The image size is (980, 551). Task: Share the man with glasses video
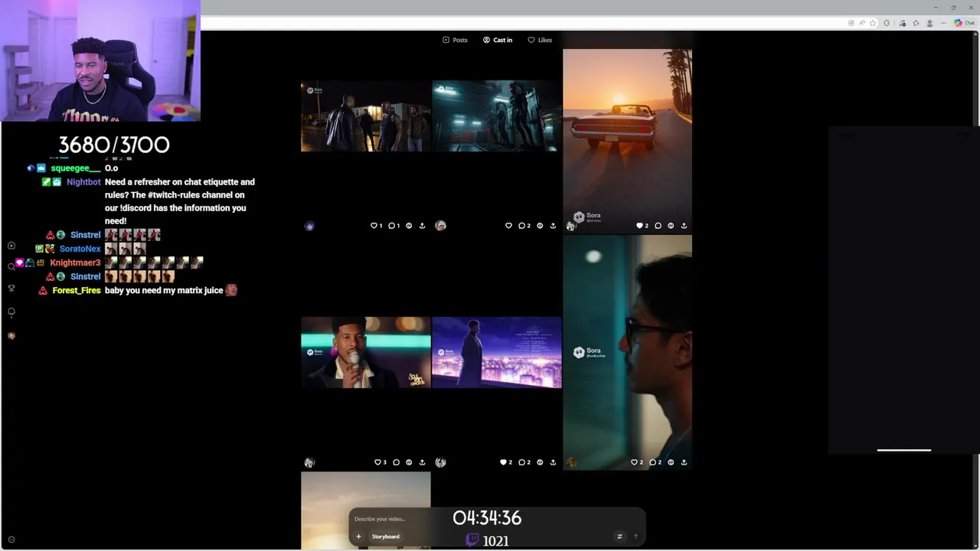684,462
